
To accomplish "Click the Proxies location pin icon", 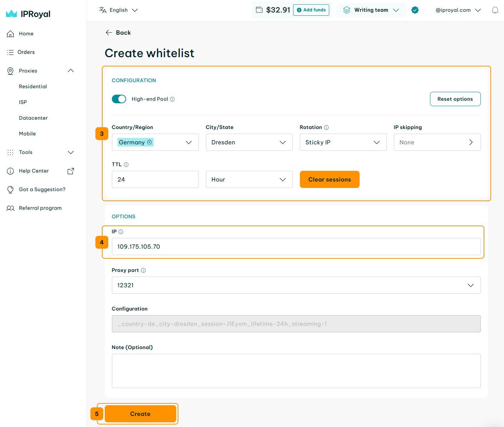I will 11,71.
